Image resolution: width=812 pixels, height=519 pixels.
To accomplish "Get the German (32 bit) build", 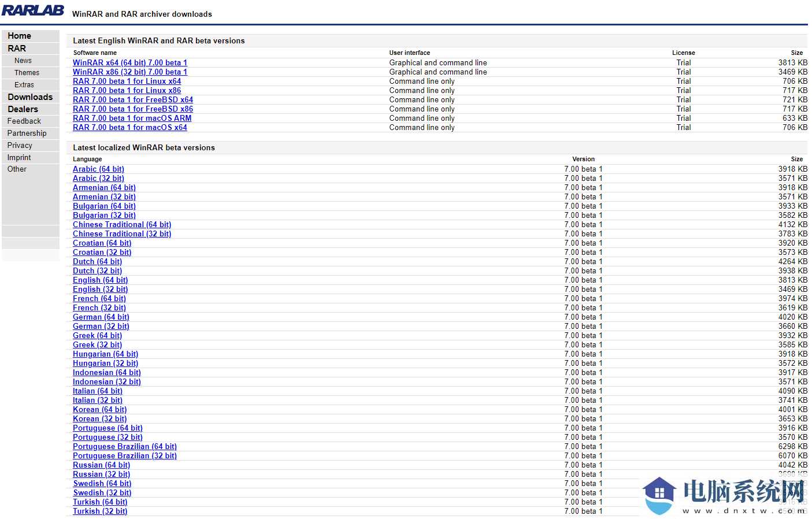I will tap(101, 327).
